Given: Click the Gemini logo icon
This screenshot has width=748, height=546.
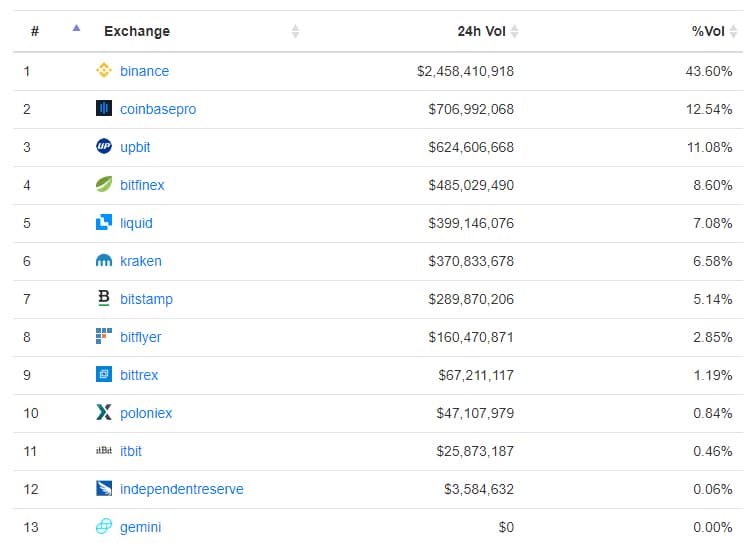Looking at the screenshot, I should coord(104,527).
